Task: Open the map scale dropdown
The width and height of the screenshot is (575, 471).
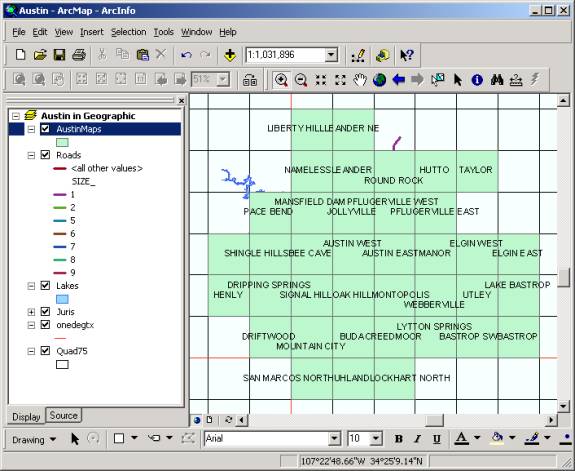Action: (331, 55)
